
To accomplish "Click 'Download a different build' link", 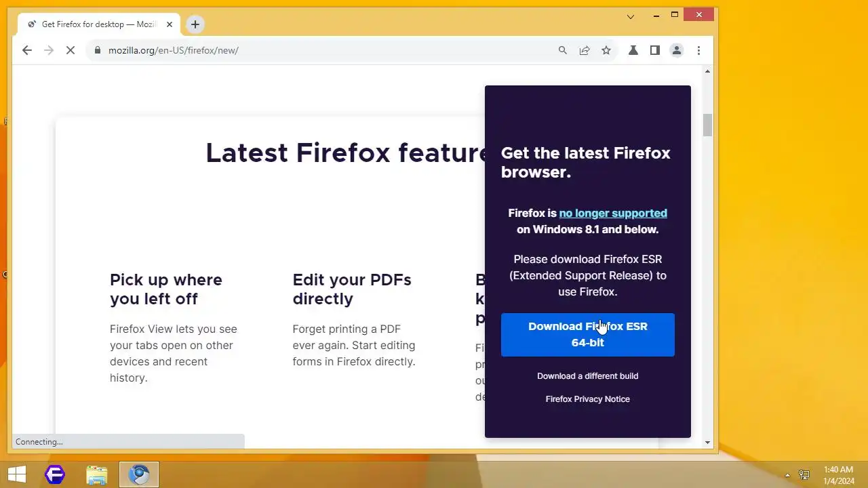I will pyautogui.click(x=588, y=376).
